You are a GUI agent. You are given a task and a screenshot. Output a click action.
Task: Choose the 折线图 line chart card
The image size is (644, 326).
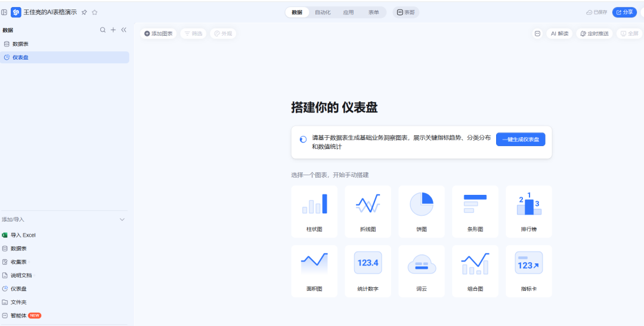click(367, 212)
